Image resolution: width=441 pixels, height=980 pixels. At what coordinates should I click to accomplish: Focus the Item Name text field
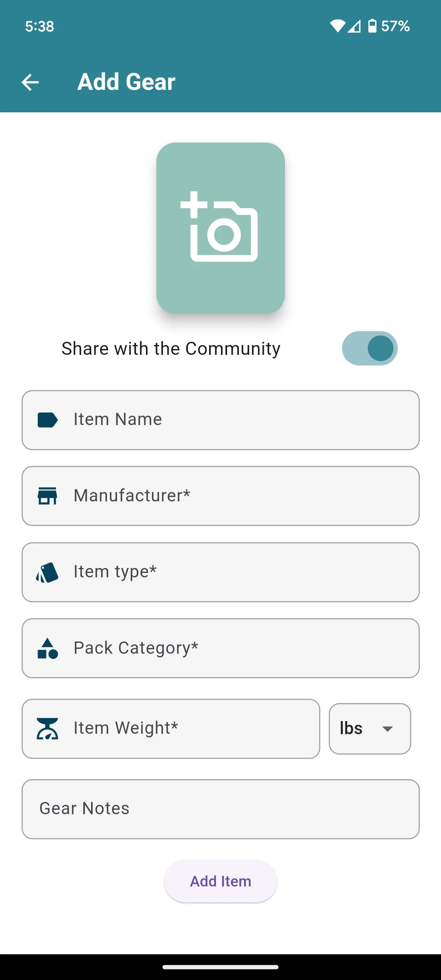220,420
